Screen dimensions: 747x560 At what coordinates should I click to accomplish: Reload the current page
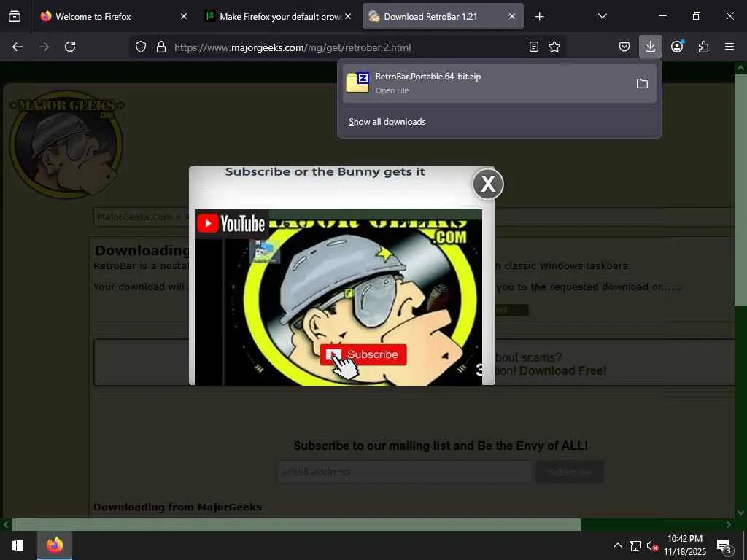point(70,47)
